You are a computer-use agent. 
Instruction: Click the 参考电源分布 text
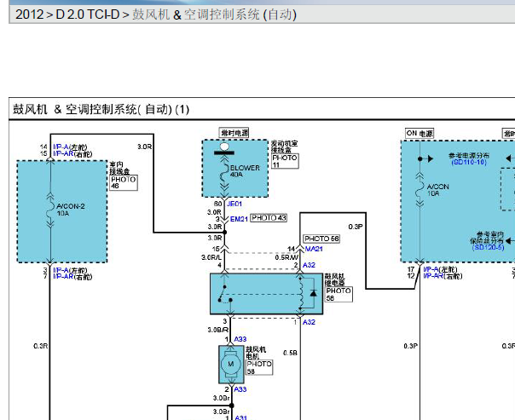tap(469, 155)
